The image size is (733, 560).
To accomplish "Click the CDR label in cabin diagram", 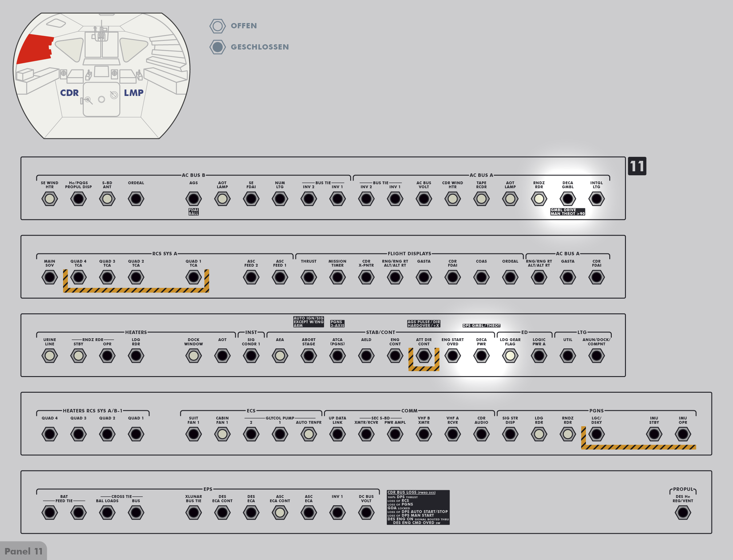I will (69, 93).
